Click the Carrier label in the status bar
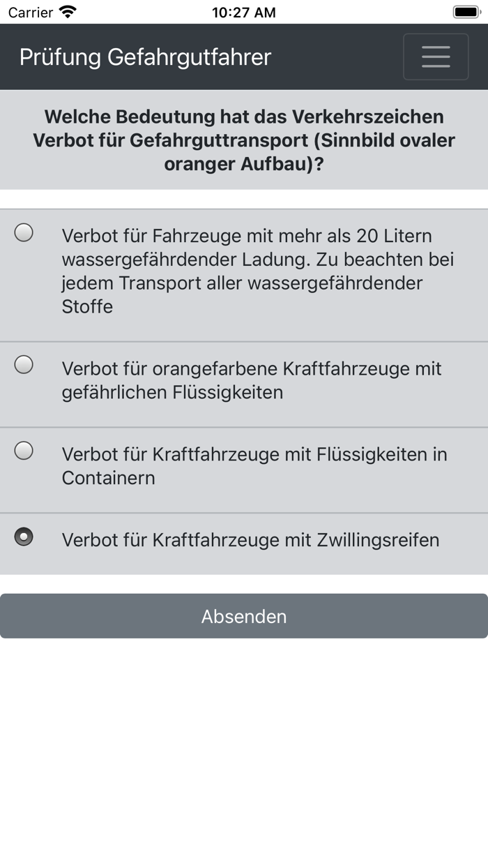Image resolution: width=488 pixels, height=868 pixels. click(33, 12)
